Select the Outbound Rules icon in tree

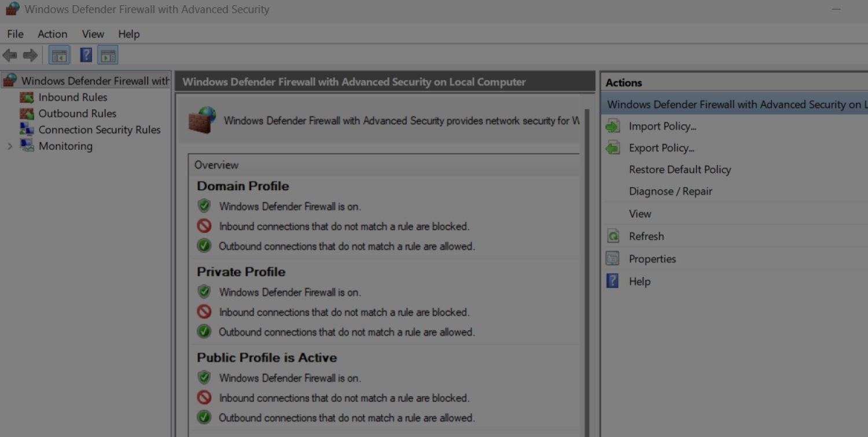click(x=27, y=113)
